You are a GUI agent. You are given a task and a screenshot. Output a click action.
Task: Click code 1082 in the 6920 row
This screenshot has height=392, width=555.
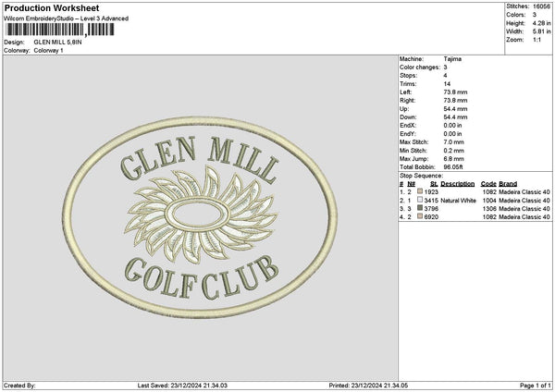(489, 217)
